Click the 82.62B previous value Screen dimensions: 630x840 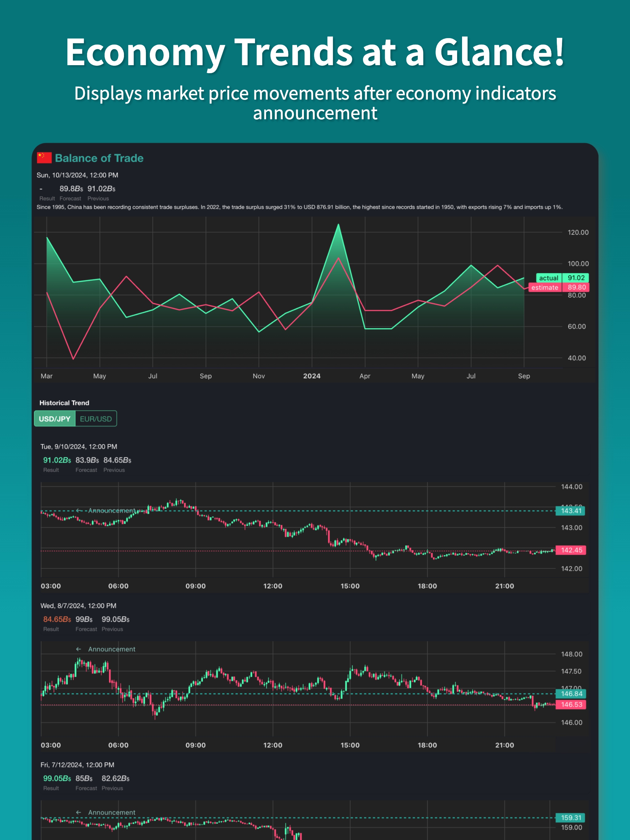[x=116, y=778]
